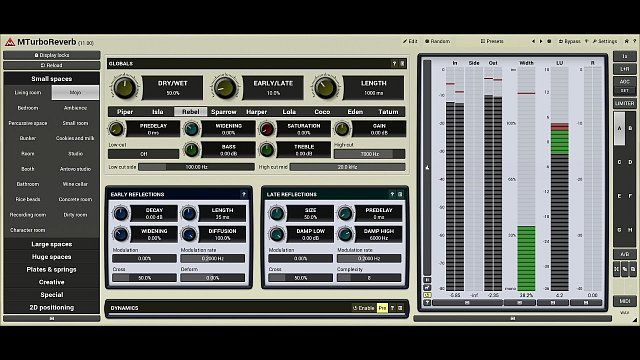The image size is (640, 360).
Task: Select preset slot A
Action: (x=619, y=129)
